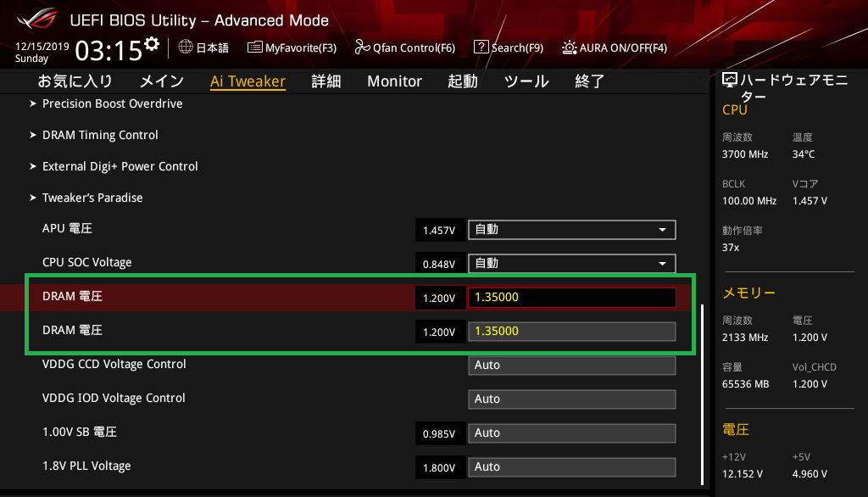The height and width of the screenshot is (497, 868).
Task: Click the 03:15 clock display
Action: 108,51
